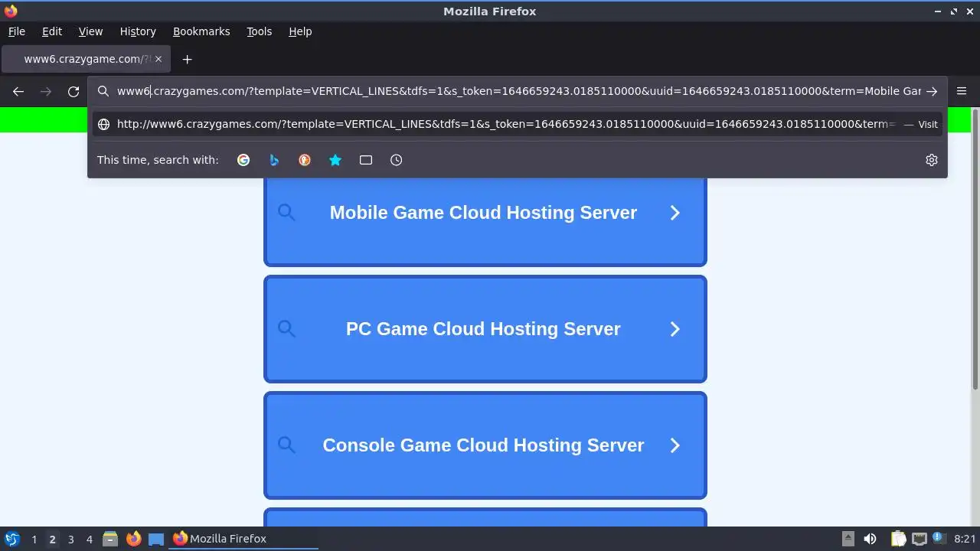The height and width of the screenshot is (551, 980).
Task: Click the blue desktop icon in taskbar
Action: pyautogui.click(x=156, y=539)
